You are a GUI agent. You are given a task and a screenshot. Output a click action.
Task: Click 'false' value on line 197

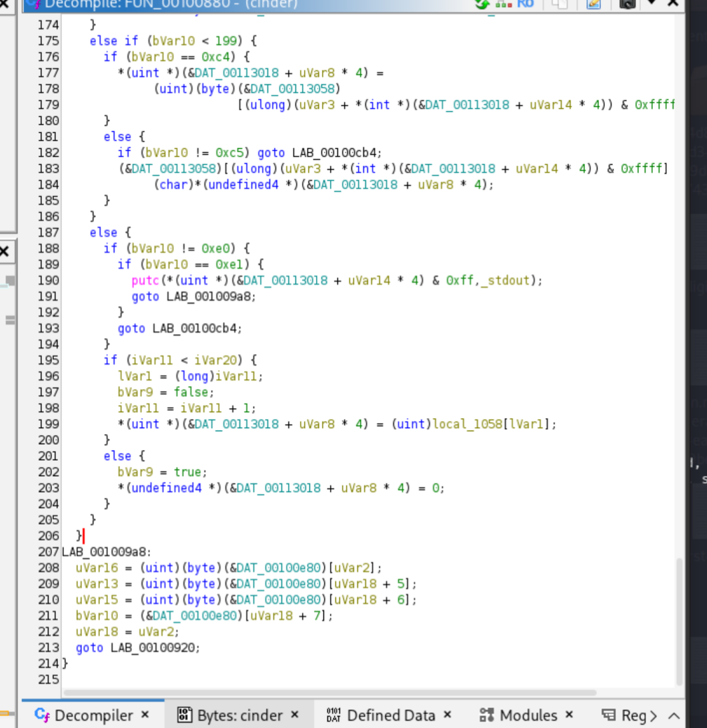click(x=191, y=392)
